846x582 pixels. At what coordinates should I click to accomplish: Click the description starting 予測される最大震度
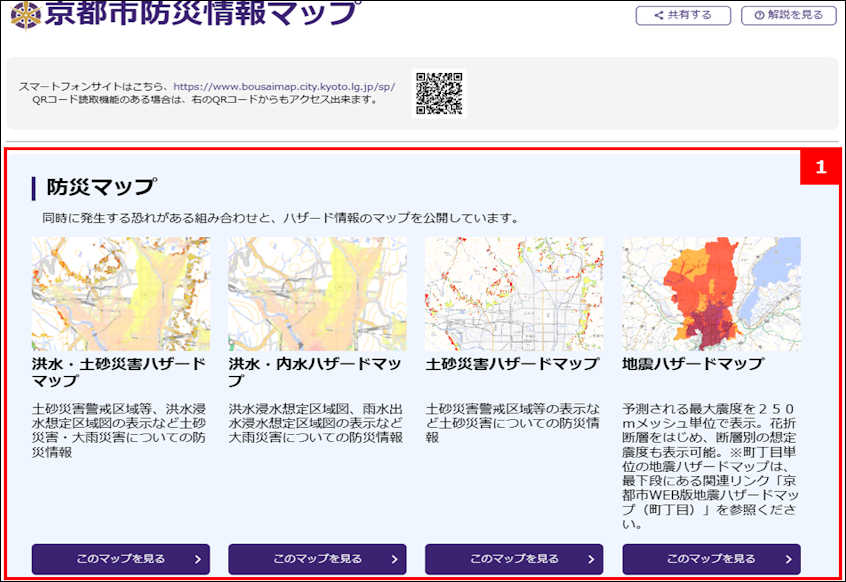[x=710, y=466]
